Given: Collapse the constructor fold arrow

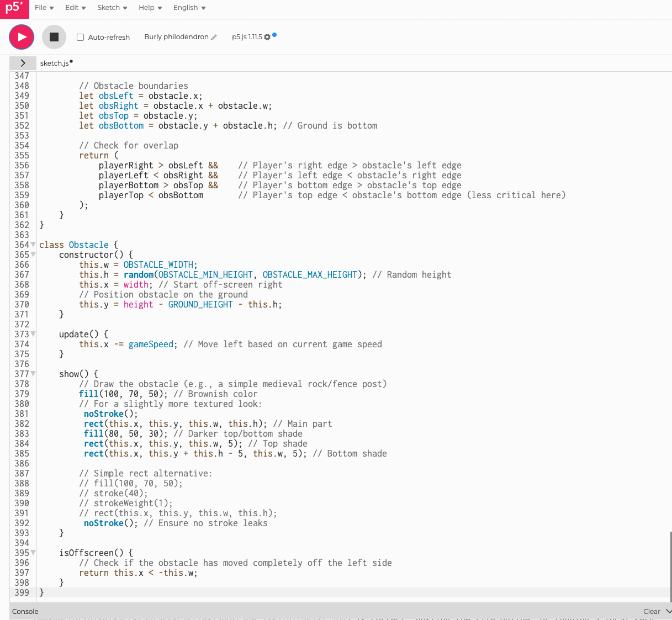Looking at the screenshot, I should click(x=33, y=255).
